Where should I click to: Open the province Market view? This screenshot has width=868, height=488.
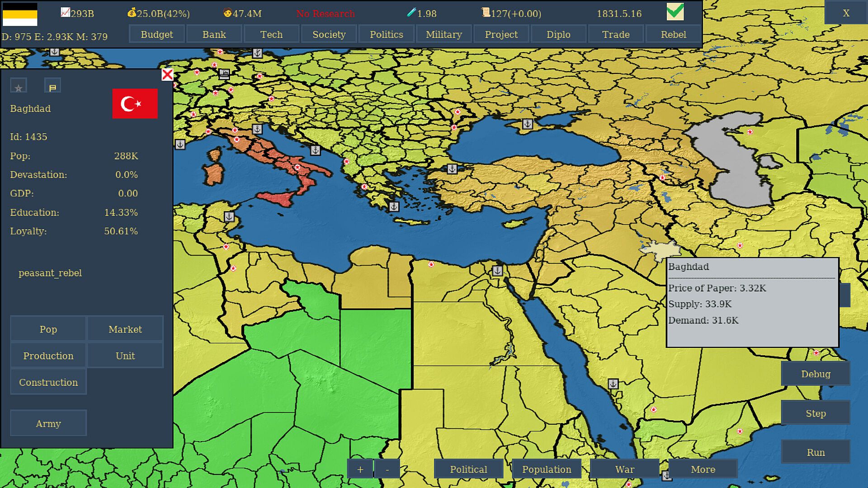tap(125, 329)
